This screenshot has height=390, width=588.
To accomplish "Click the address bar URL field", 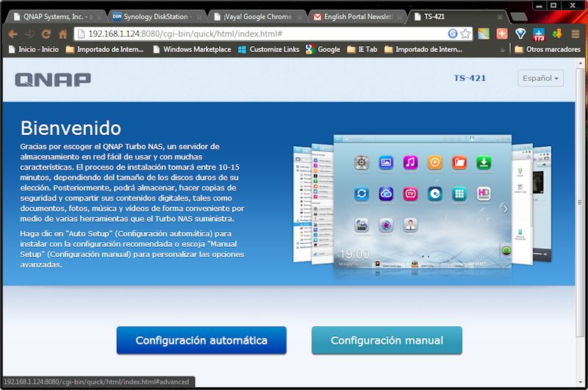I will 262,34.
